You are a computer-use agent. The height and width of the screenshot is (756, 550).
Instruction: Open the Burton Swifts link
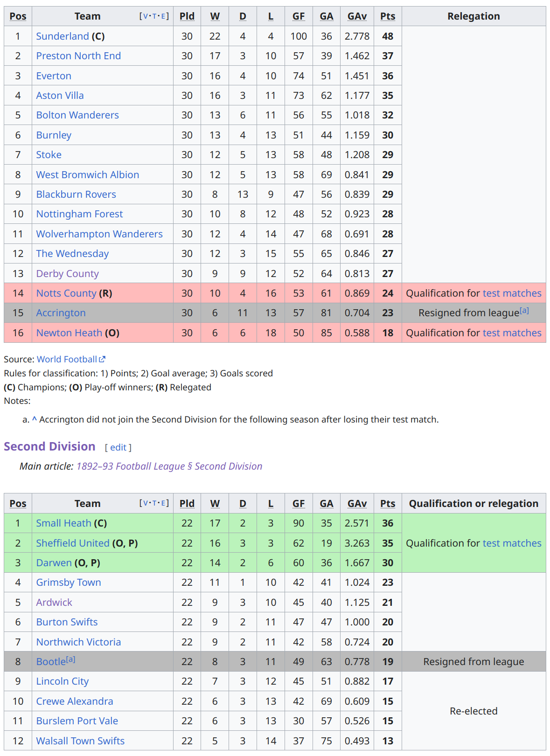click(67, 622)
